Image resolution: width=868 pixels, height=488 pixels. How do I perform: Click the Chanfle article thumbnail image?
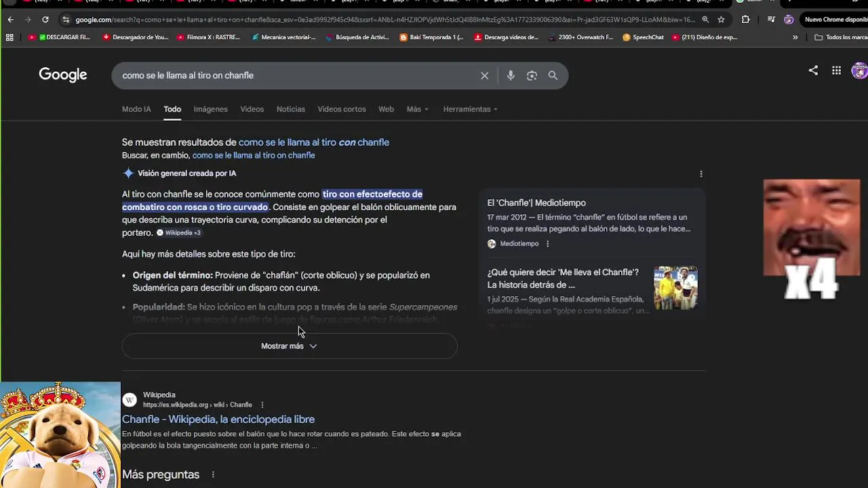point(675,288)
